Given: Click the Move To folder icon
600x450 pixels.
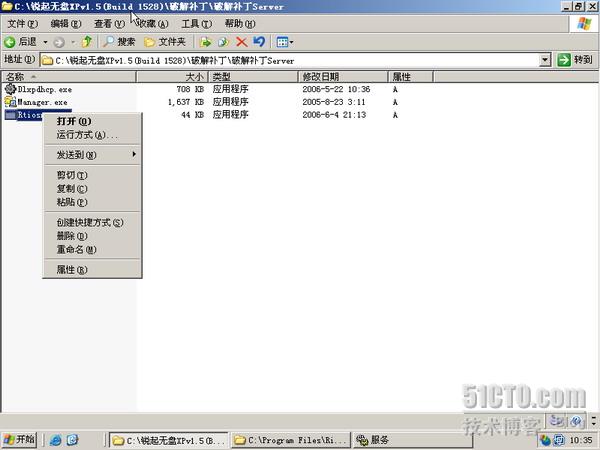Looking at the screenshot, I should tap(205, 42).
